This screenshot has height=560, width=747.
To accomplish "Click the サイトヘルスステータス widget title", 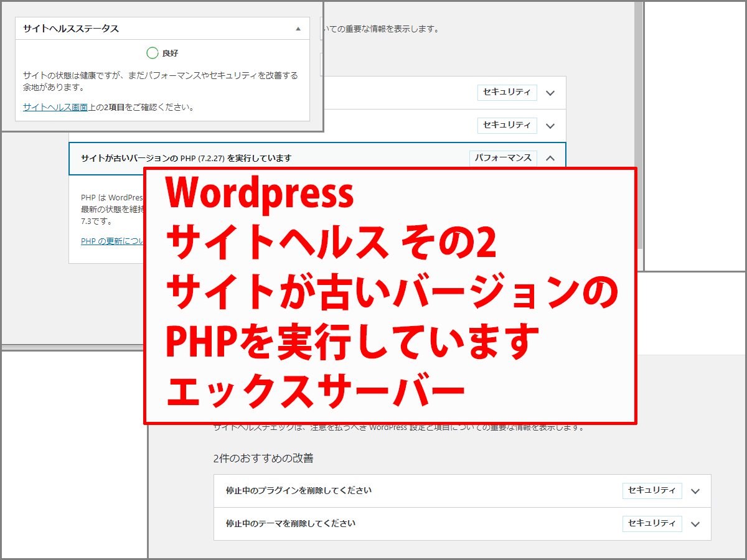I will click(71, 29).
